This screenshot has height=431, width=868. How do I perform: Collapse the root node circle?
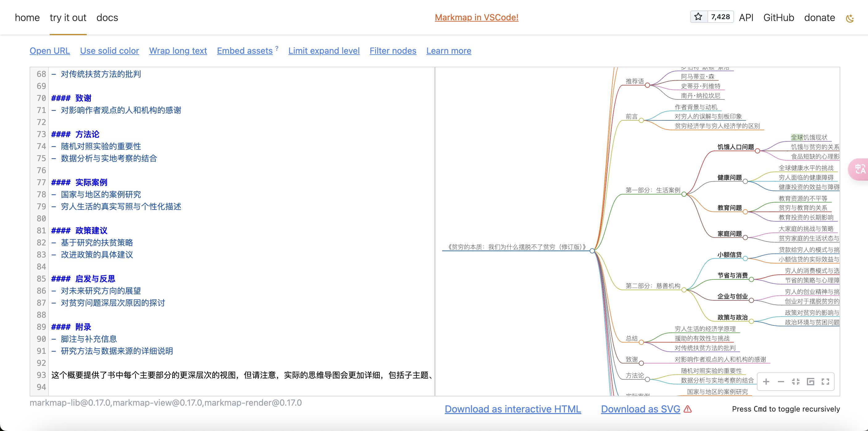pos(592,251)
